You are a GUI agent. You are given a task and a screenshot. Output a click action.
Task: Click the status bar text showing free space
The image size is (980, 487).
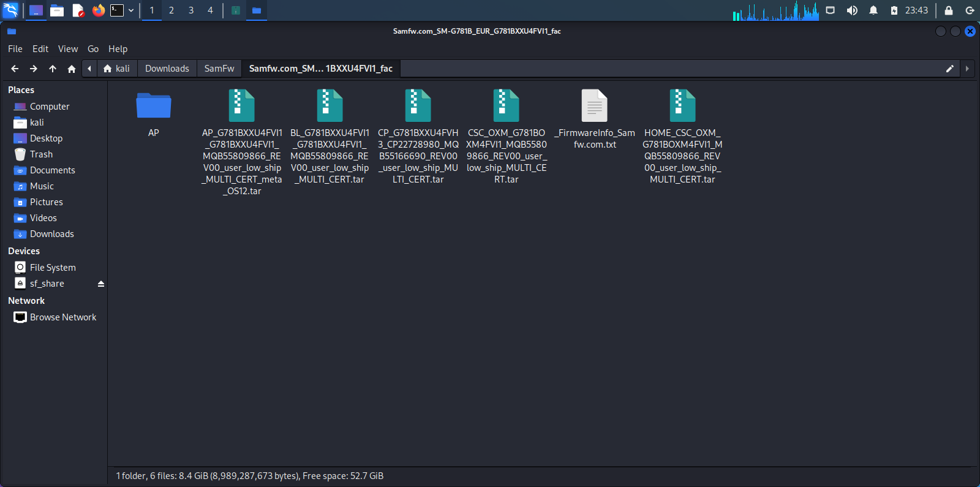pyautogui.click(x=250, y=476)
